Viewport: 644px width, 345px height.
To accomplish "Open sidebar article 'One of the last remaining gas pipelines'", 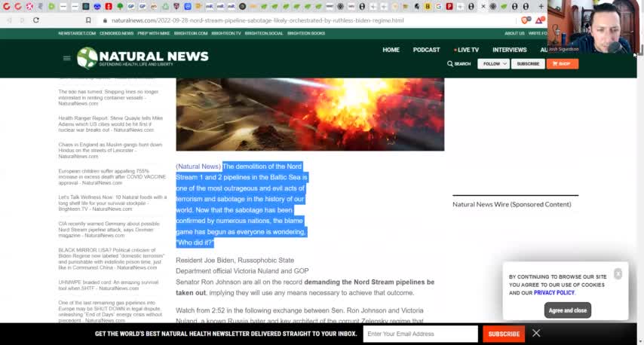I will [x=111, y=311].
